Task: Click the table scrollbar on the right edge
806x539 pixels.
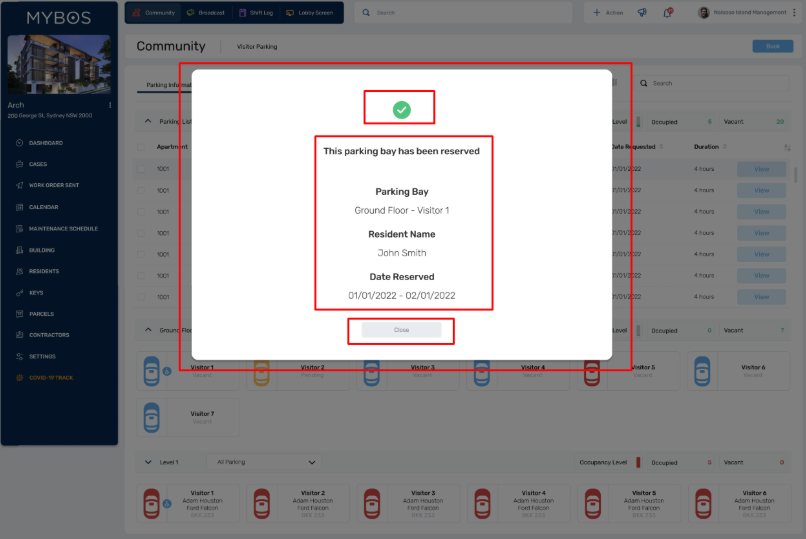Action: (x=796, y=175)
